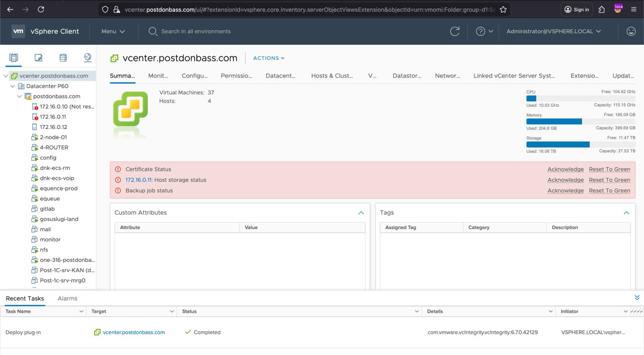Collapse the Custom Attributes panel
The width and height of the screenshot is (644, 355).
click(361, 213)
